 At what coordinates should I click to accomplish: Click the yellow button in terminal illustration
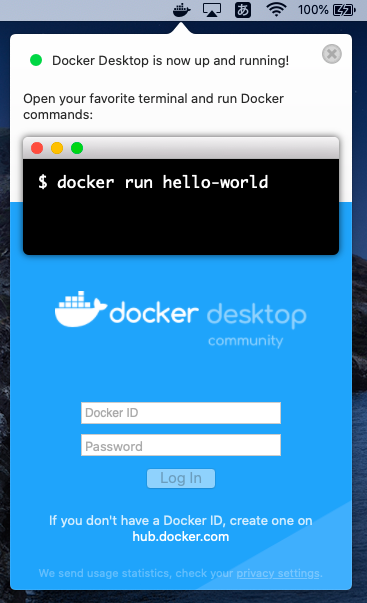tap(57, 148)
